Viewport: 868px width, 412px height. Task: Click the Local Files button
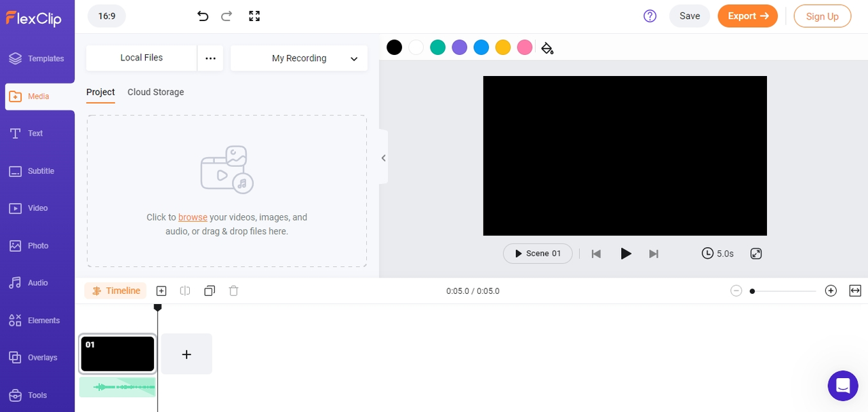click(x=141, y=58)
